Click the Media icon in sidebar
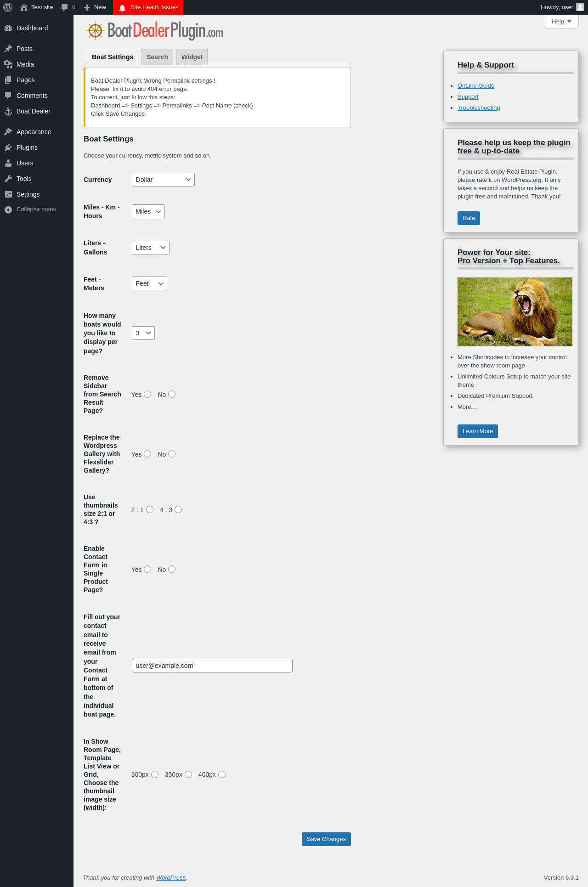The height and width of the screenshot is (887, 588). click(x=8, y=64)
